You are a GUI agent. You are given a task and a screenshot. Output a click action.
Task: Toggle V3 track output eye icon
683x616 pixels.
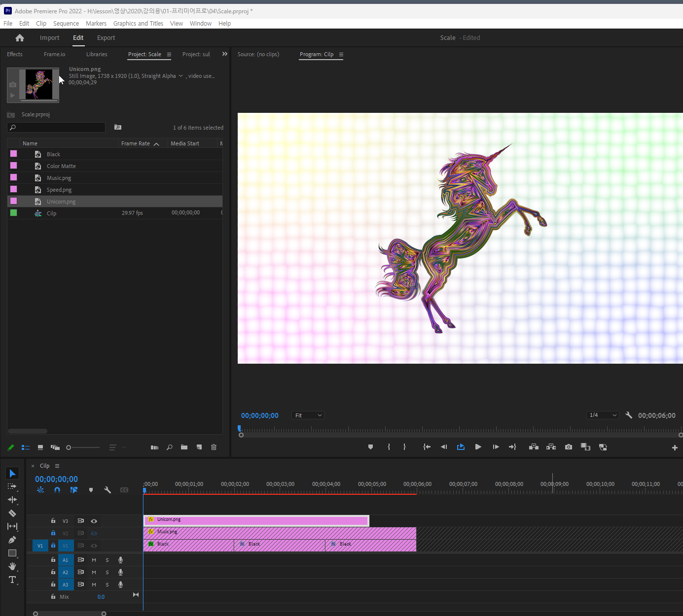[94, 521]
